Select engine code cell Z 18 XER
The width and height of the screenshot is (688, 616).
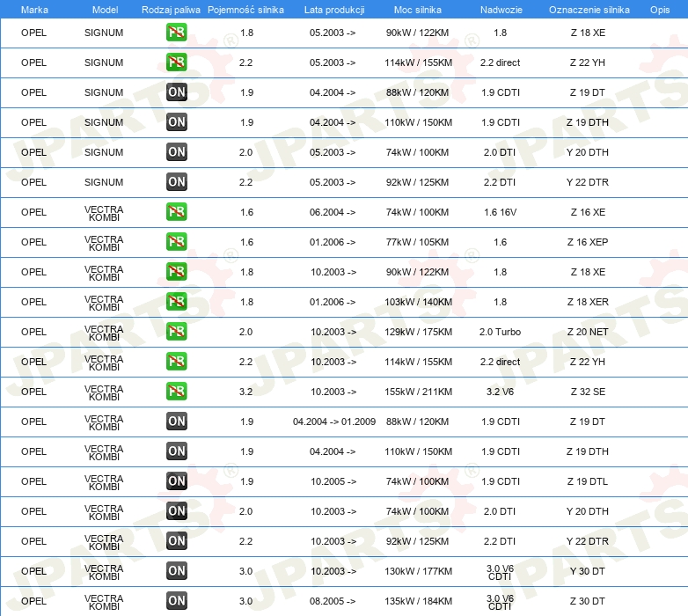point(588,302)
